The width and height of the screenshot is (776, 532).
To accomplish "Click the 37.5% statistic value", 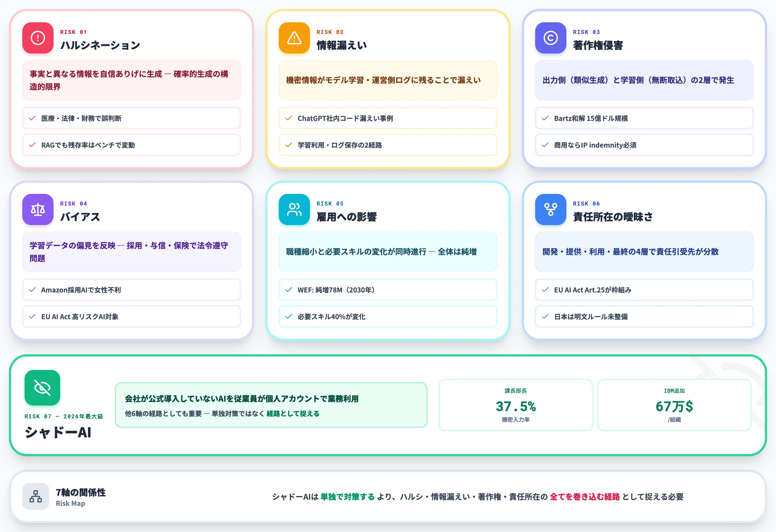I will click(516, 406).
